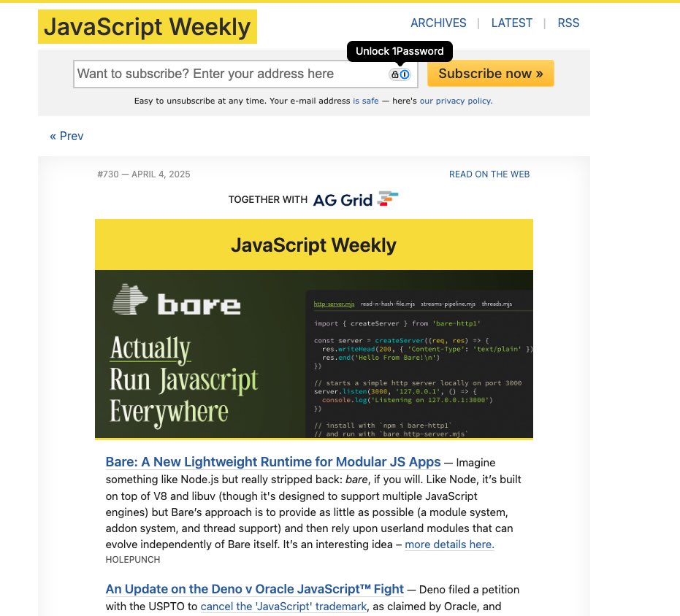680x616 pixels.
Task: Open 'An Update on the Deno v Oracle' article
Action: 255,589
